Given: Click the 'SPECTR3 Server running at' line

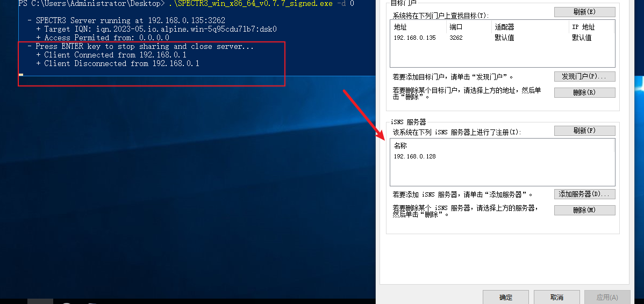Looking at the screenshot, I should (x=126, y=20).
